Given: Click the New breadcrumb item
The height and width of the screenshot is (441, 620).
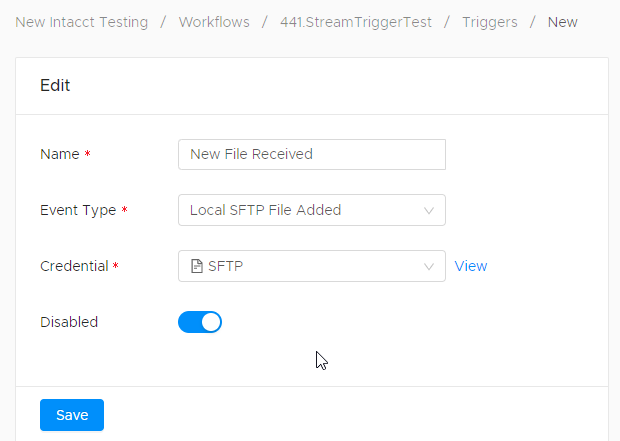Looking at the screenshot, I should point(562,22).
